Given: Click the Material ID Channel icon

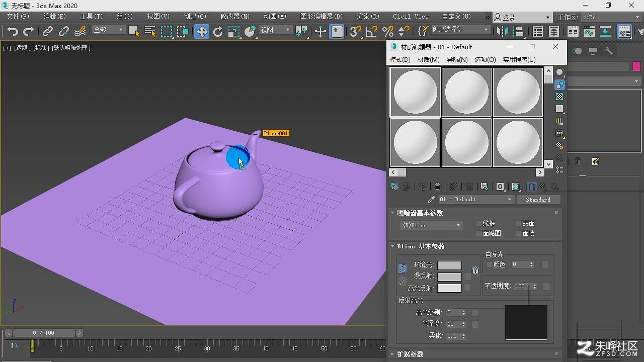Looking at the screenshot, I should point(500,187).
